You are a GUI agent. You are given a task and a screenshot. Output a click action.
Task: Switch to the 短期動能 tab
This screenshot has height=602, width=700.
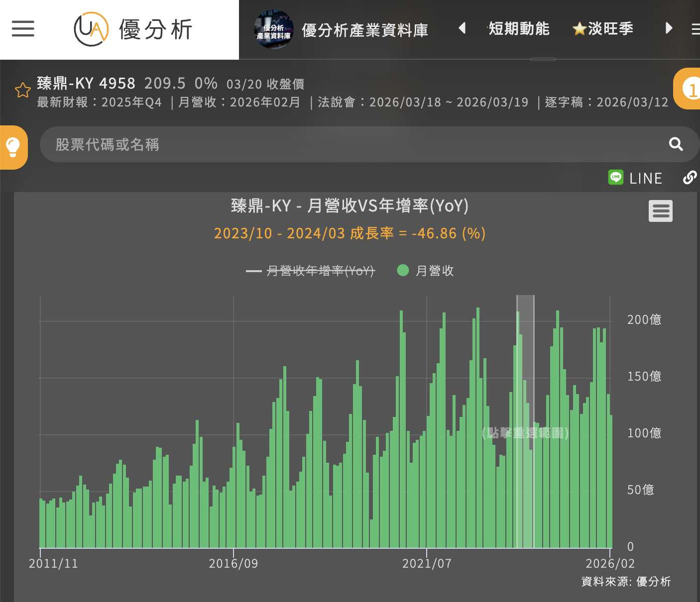click(519, 29)
